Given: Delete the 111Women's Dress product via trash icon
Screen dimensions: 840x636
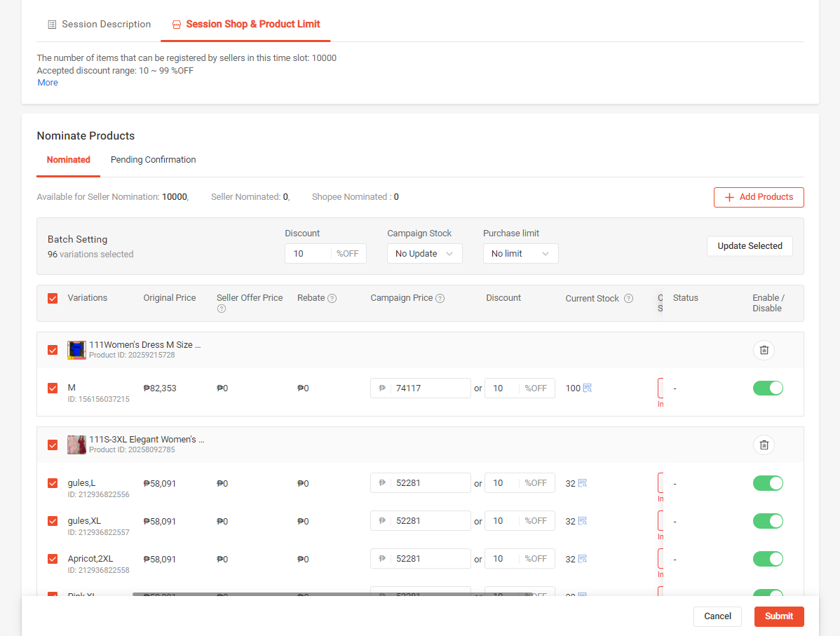Looking at the screenshot, I should click(x=764, y=350).
